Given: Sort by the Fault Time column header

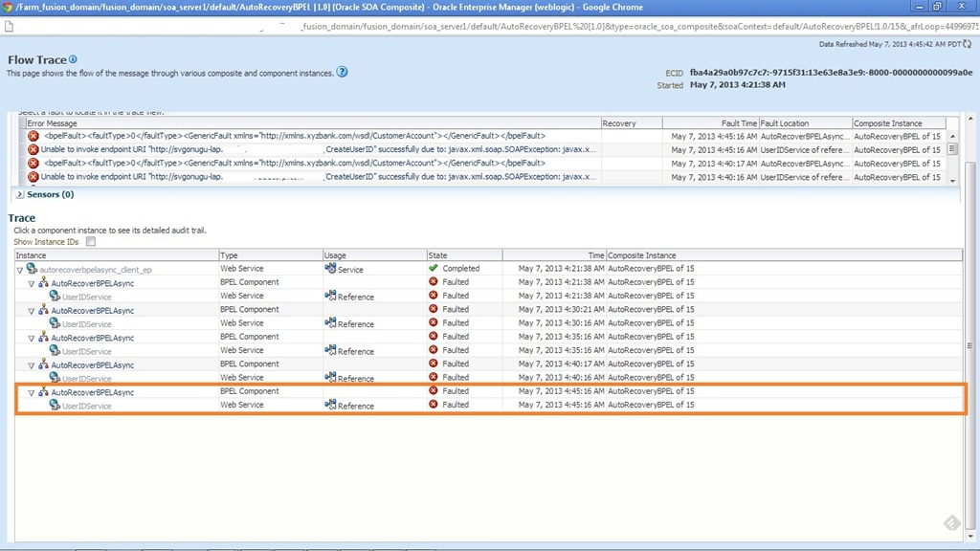Looking at the screenshot, I should pyautogui.click(x=739, y=123).
